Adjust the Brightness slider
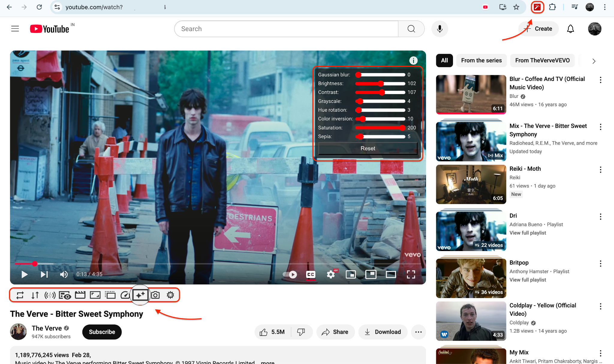The height and width of the screenshot is (364, 614). [x=380, y=84]
